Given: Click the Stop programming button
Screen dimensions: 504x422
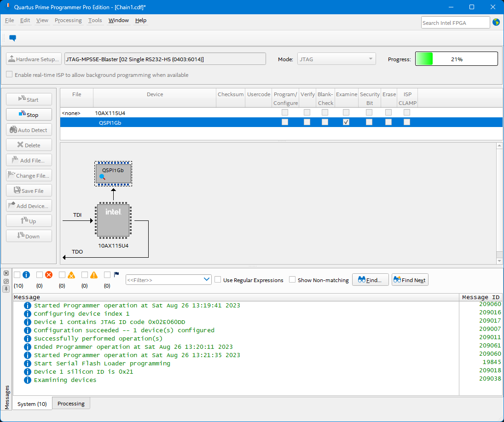Looking at the screenshot, I should point(29,115).
